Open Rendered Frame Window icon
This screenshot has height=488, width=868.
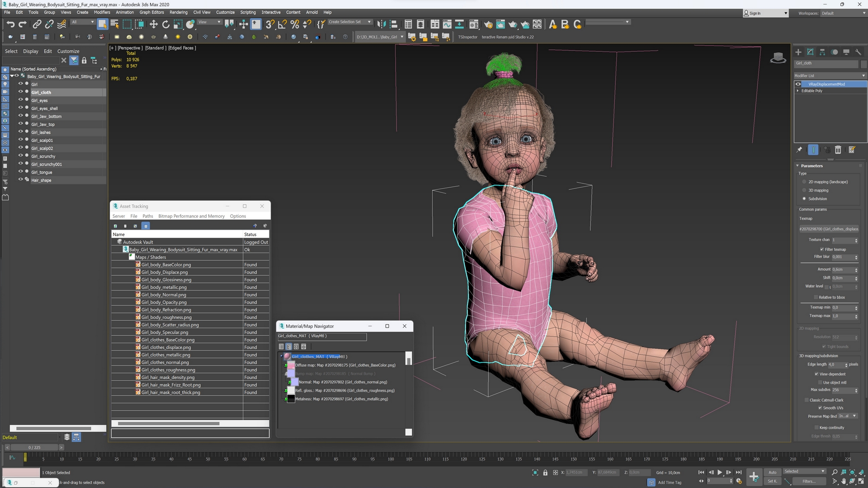(x=500, y=24)
